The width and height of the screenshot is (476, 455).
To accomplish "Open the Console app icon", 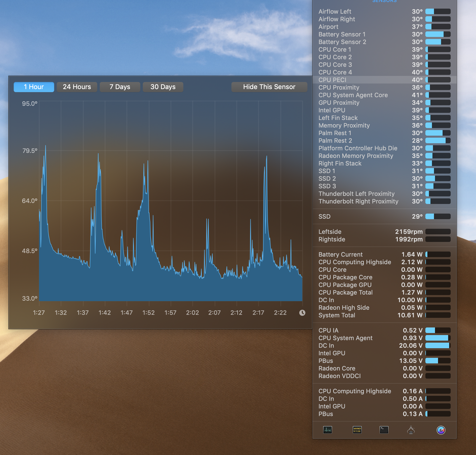I will 357,430.
